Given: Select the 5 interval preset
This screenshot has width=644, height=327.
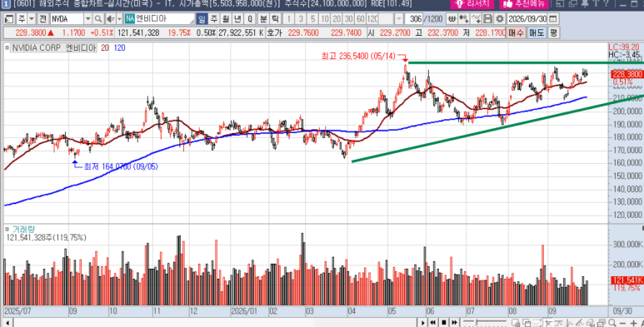Looking at the screenshot, I should [312, 19].
